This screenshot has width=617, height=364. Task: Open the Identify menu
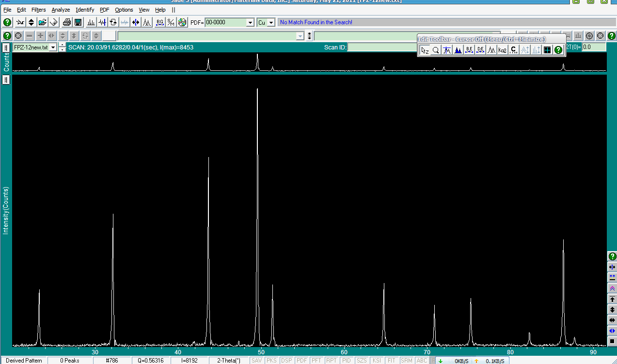pos(85,10)
